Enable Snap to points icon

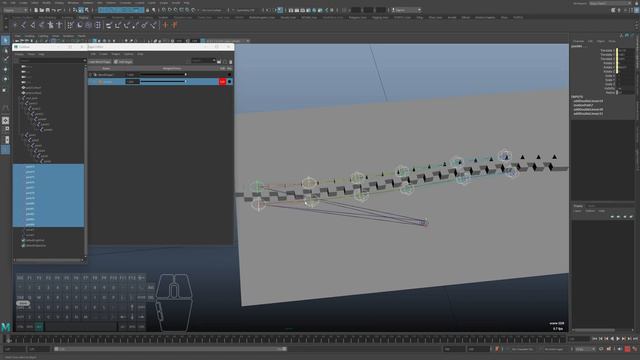[176, 10]
